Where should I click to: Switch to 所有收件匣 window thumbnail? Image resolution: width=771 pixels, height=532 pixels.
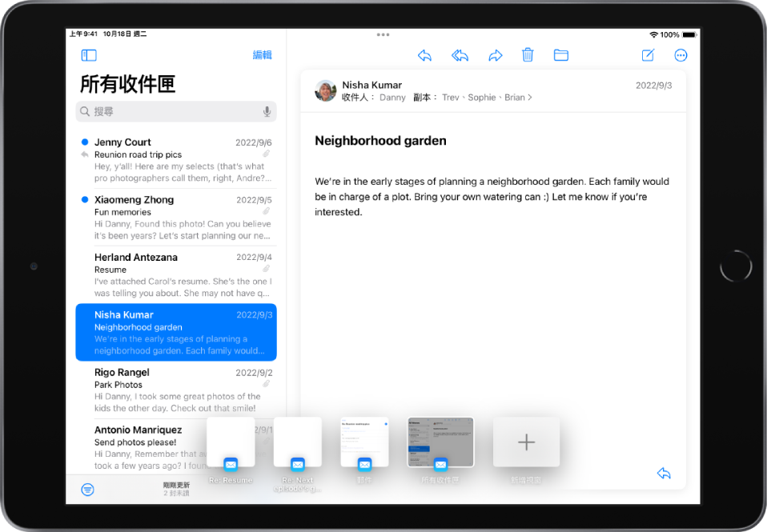click(x=440, y=442)
